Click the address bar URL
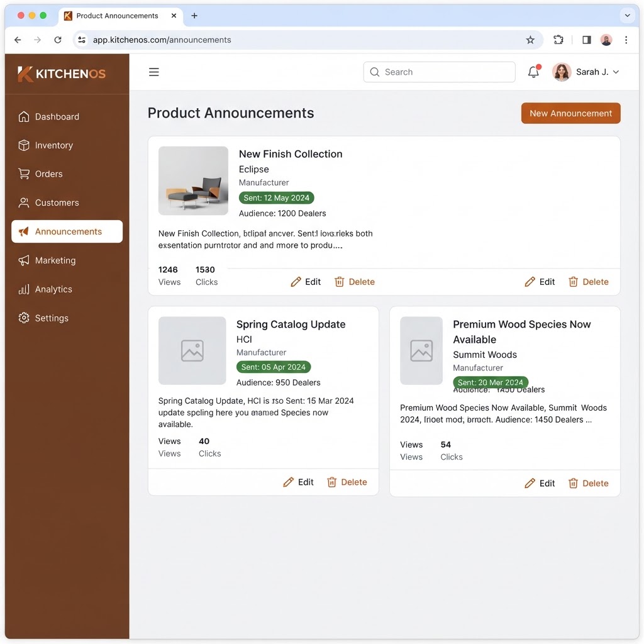The height and width of the screenshot is (644, 644). point(162,40)
